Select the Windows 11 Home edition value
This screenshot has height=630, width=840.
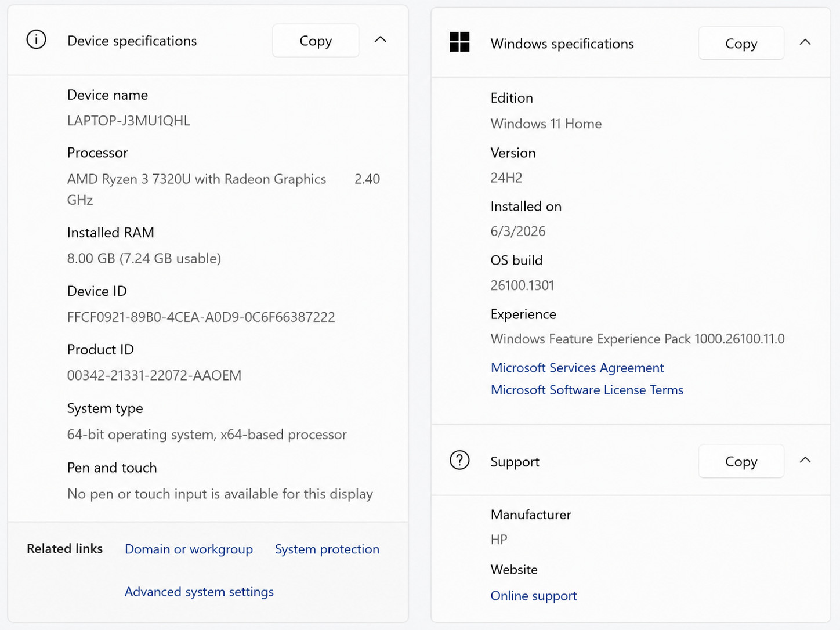[546, 124]
